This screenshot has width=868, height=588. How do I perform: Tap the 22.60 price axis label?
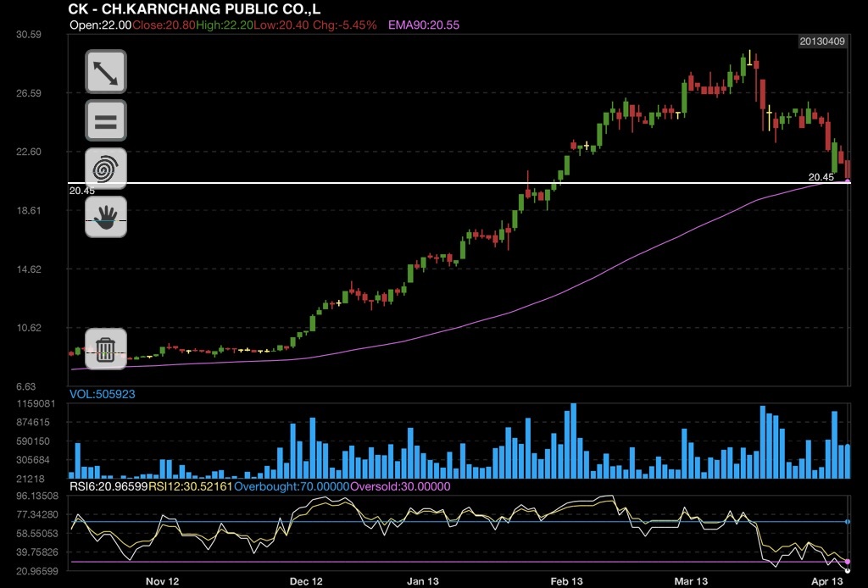coord(29,153)
